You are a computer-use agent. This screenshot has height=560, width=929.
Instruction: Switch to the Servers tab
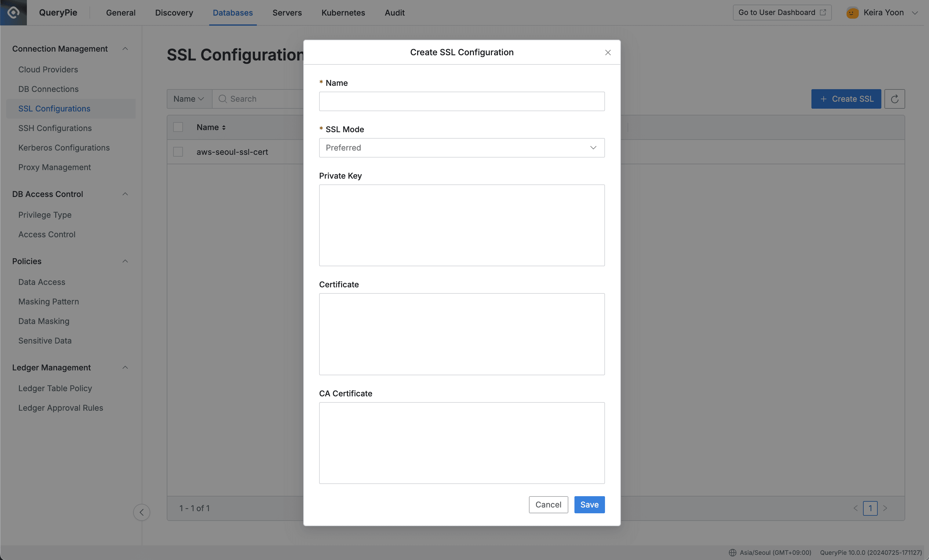(287, 13)
